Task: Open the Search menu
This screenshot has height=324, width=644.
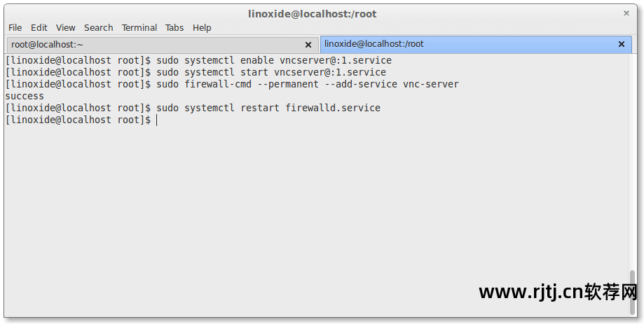Action: click(x=99, y=27)
